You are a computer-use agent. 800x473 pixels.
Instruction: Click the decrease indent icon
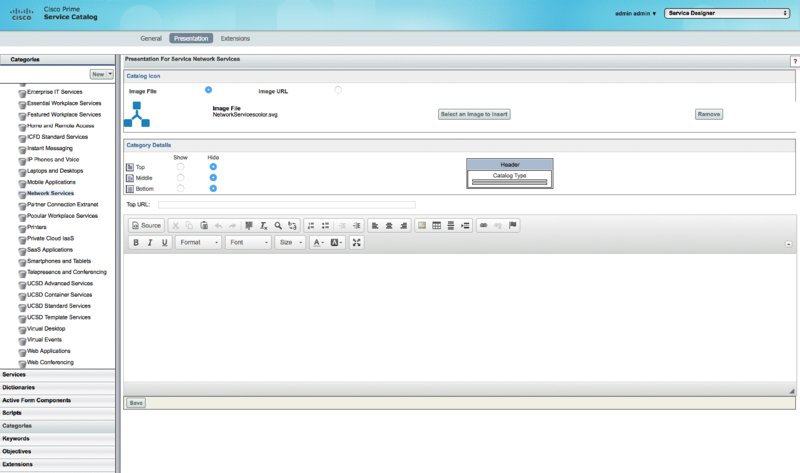coord(342,226)
